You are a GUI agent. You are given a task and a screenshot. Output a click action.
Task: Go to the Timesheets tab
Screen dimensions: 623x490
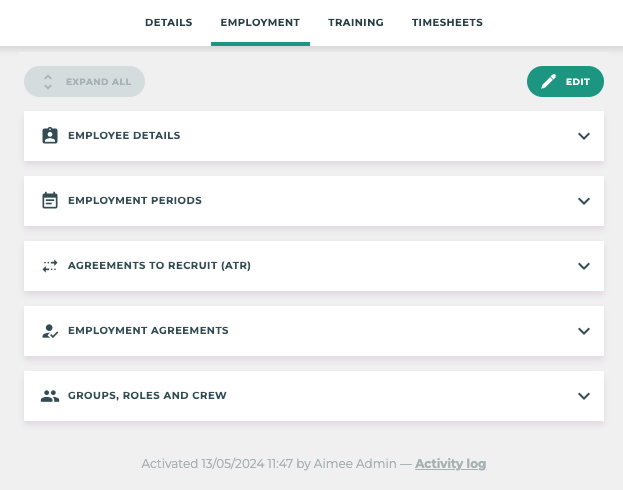[x=447, y=23]
